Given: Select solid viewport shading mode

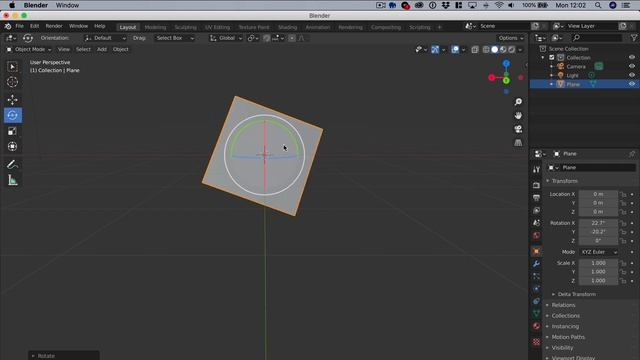Looking at the screenshot, I should click(x=495, y=50).
